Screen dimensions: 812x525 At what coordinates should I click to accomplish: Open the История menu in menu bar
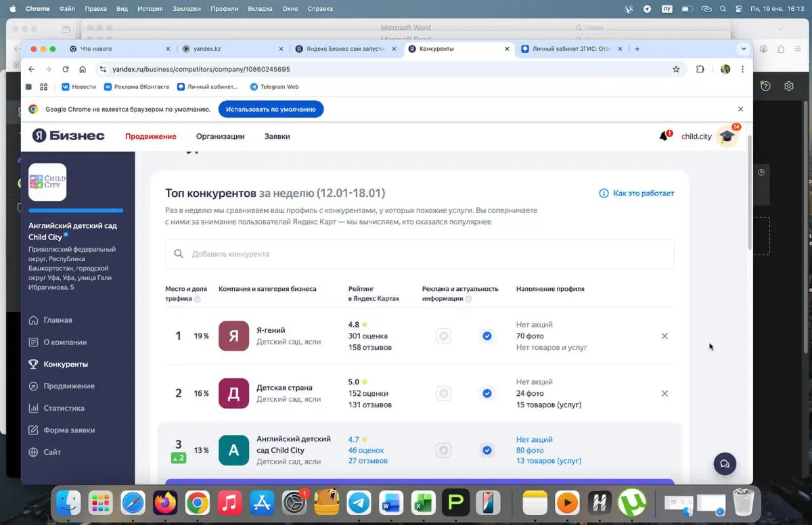[x=150, y=9]
